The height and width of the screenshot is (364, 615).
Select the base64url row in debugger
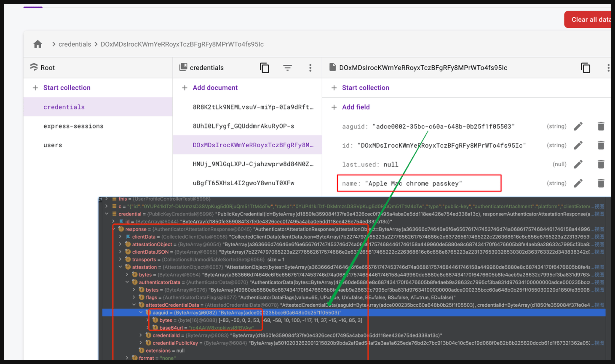(x=354, y=328)
